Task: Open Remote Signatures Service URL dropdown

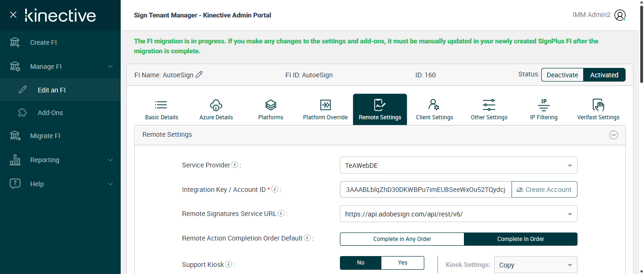Action: pyautogui.click(x=458, y=214)
